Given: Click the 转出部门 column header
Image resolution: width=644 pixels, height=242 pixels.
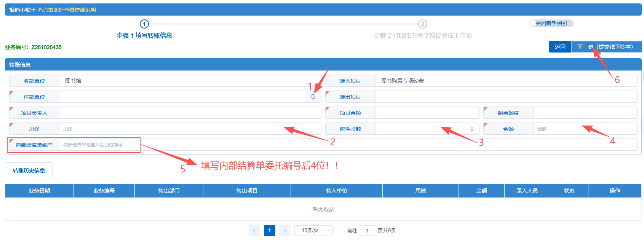Looking at the screenshot, I should (169, 191).
